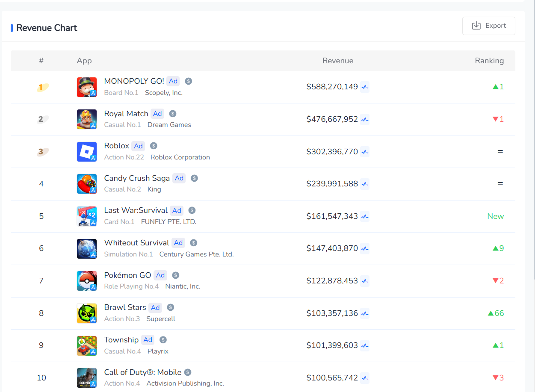Select the Ranking column header
Screen dimensions: 535x392
489,61
